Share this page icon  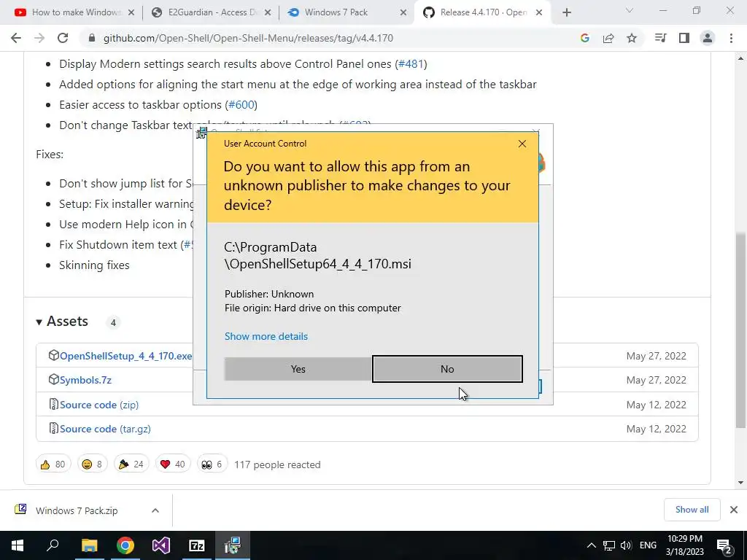[608, 38]
